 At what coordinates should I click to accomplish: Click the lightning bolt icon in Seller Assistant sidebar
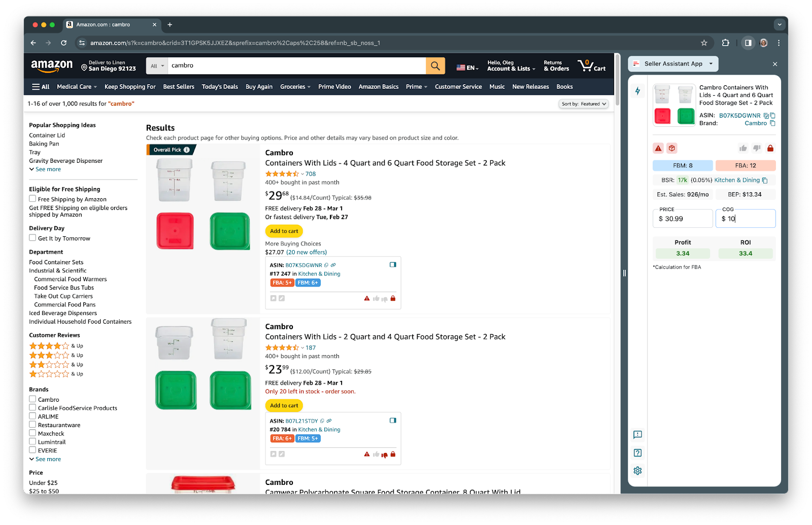638,90
